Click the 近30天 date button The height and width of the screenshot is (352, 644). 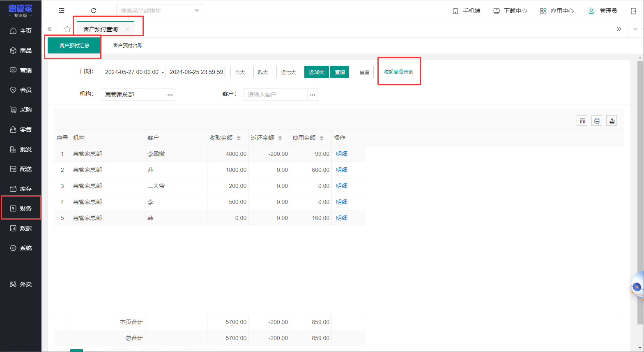click(x=317, y=72)
